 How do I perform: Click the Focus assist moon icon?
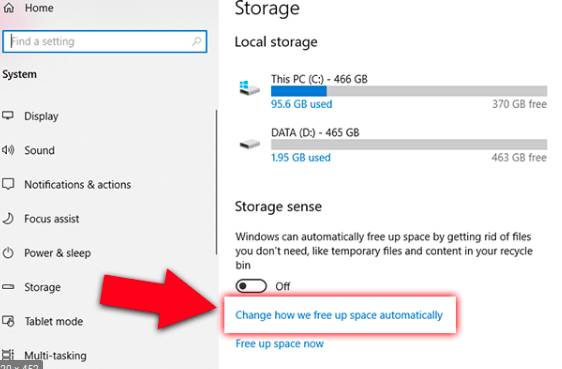(8, 218)
